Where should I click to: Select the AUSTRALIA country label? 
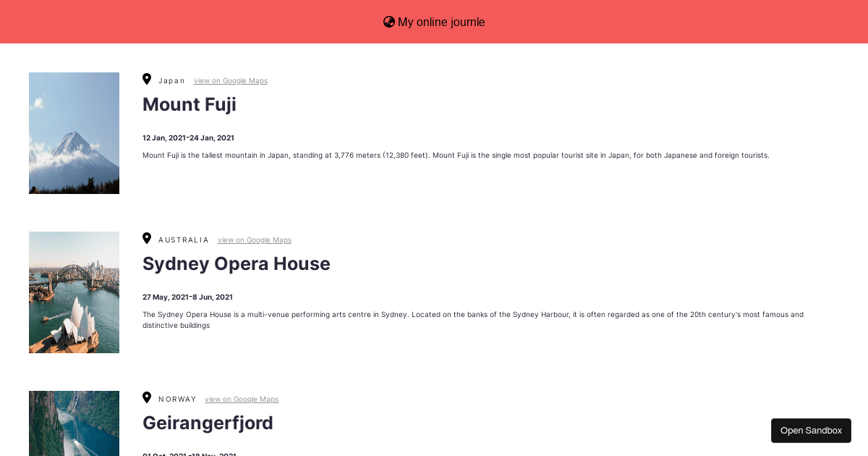[x=184, y=240]
